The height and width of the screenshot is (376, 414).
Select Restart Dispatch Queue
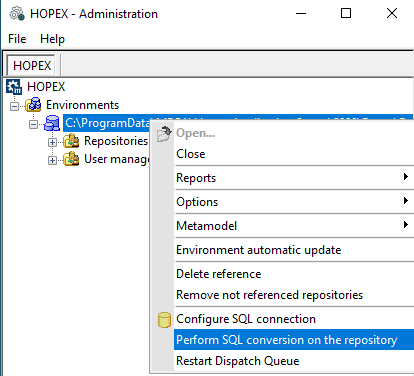click(x=294, y=361)
